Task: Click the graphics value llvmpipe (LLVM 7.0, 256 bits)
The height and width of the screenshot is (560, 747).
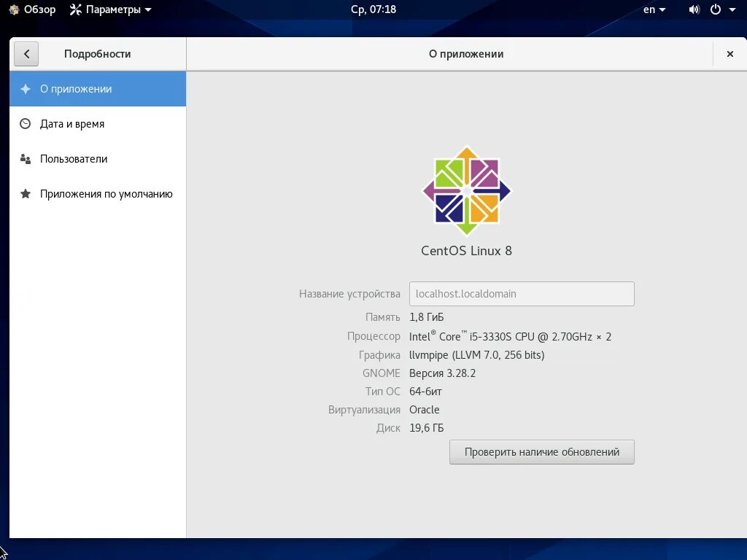Action: coord(477,355)
